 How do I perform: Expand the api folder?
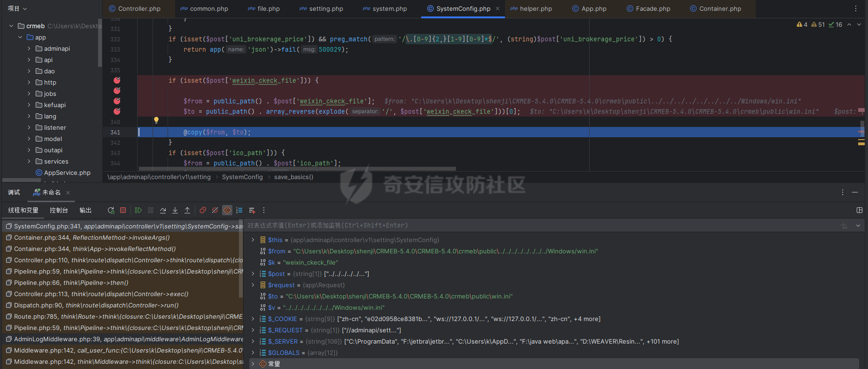29,60
